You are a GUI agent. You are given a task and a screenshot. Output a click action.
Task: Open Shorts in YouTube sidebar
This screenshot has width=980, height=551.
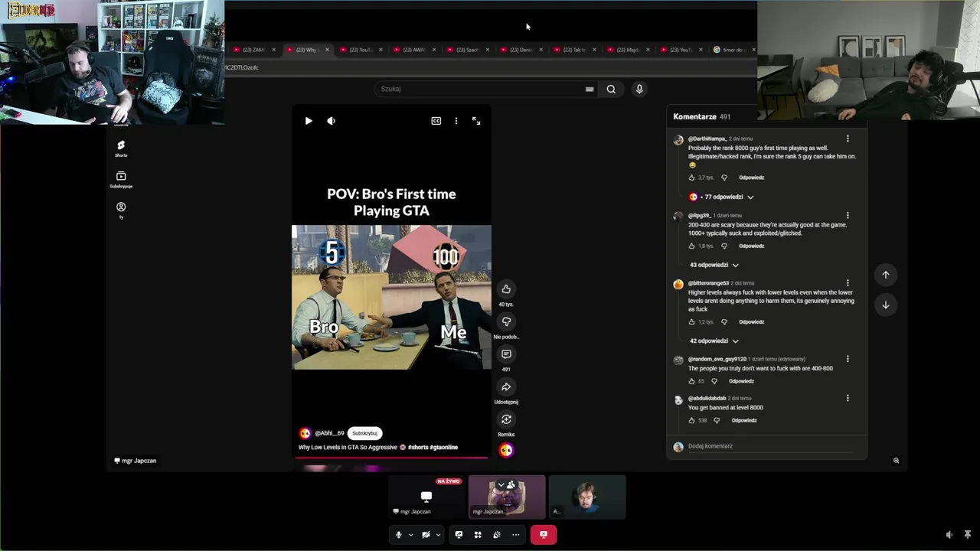click(121, 148)
